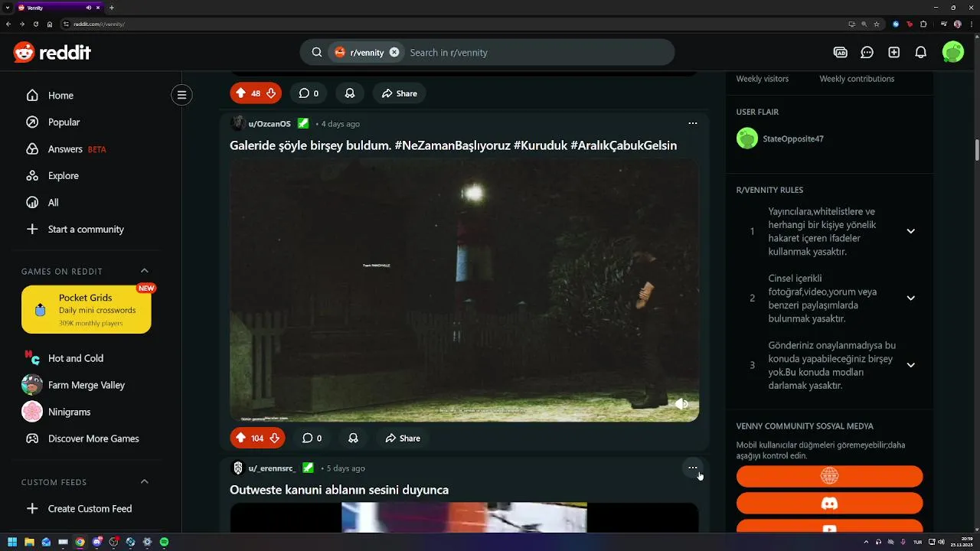Viewport: 980px width, 551px height.
Task: Open File Explorer from the taskbar
Action: (29, 542)
